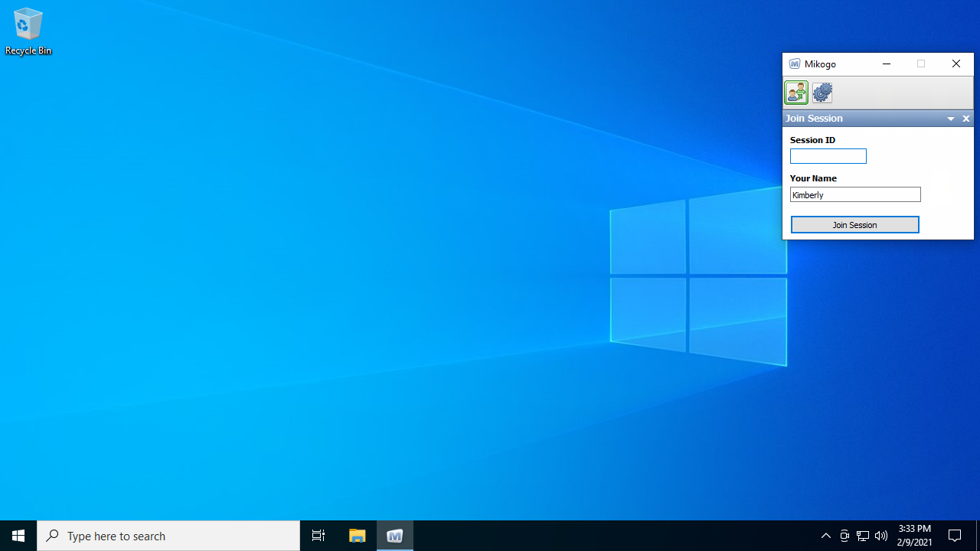Close the Join Session panel with X
Screen dimensions: 980x551
(x=966, y=119)
